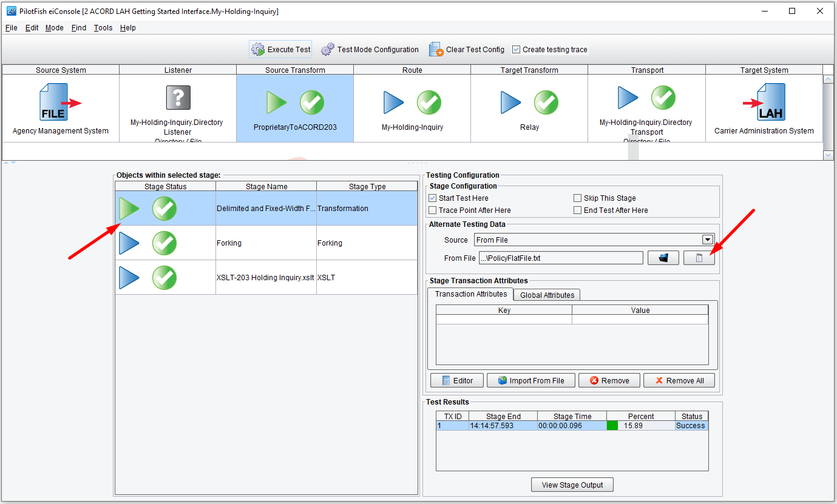
Task: Click browse folder button beside From File
Action: tap(663, 258)
